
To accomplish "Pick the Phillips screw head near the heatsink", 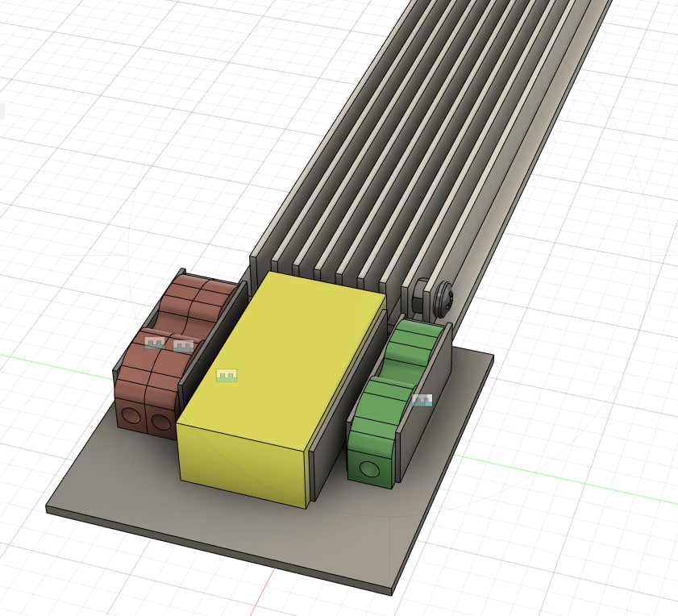I will 443,298.
